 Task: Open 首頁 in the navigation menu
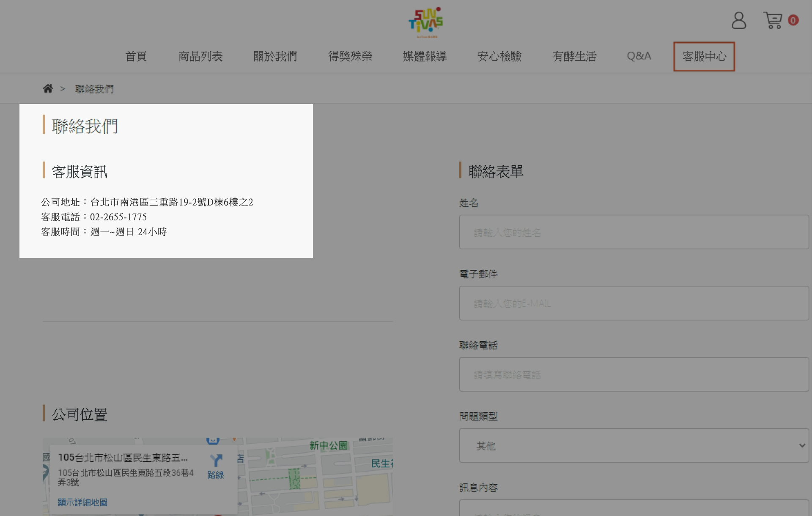pyautogui.click(x=136, y=56)
